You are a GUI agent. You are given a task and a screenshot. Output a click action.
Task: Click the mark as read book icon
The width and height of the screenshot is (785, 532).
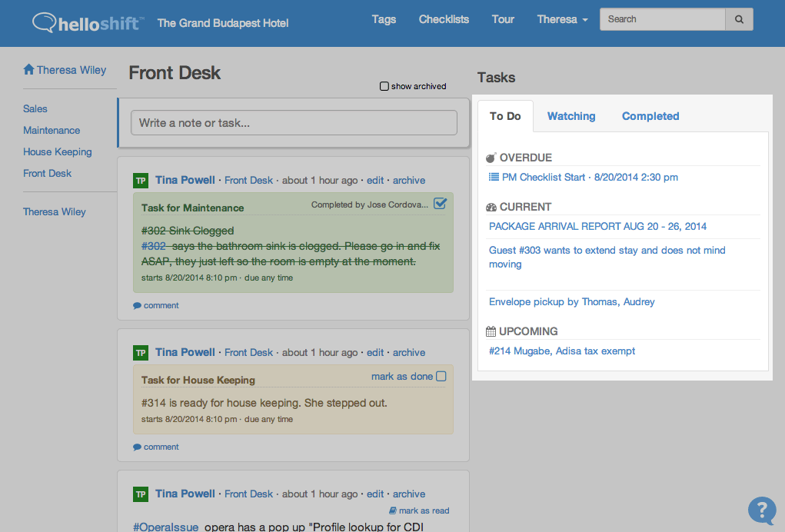click(393, 510)
